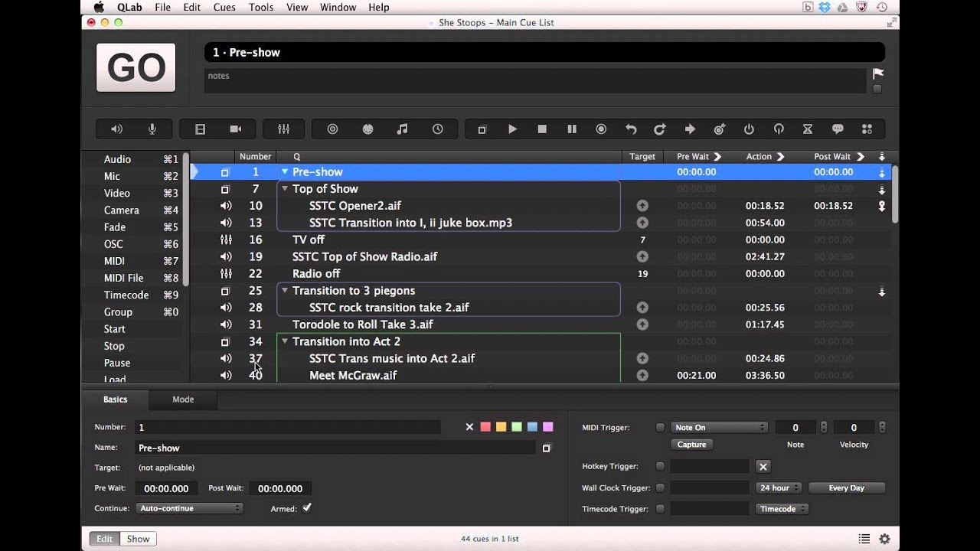Add a Group cue from toolbar
This screenshot has height=551, width=980.
[x=482, y=129]
